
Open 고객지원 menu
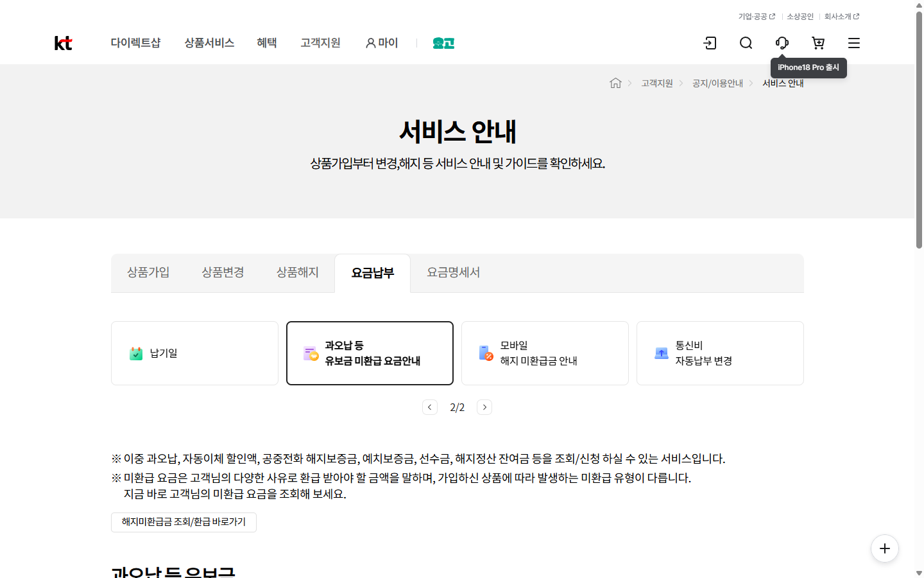click(320, 43)
